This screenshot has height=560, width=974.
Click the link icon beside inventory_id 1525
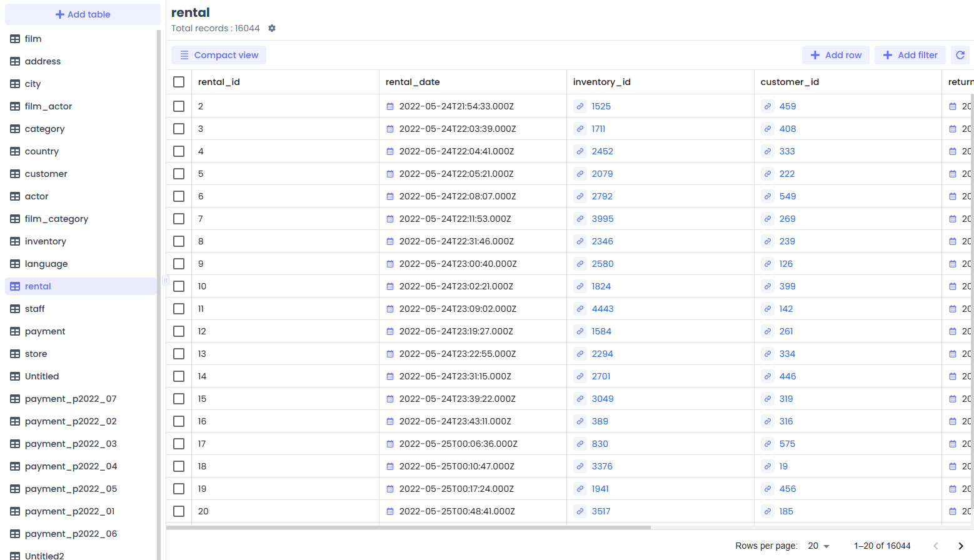[580, 106]
